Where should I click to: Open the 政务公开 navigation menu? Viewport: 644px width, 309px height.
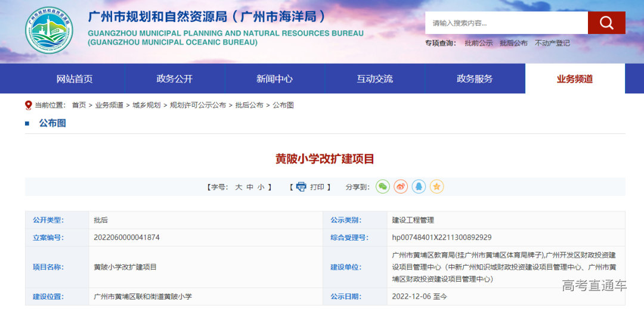[175, 79]
